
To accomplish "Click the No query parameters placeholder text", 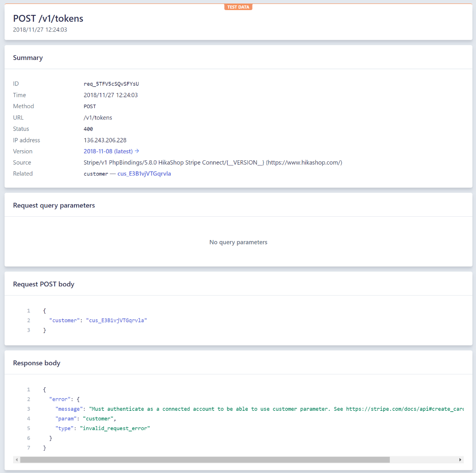I will [x=238, y=242].
